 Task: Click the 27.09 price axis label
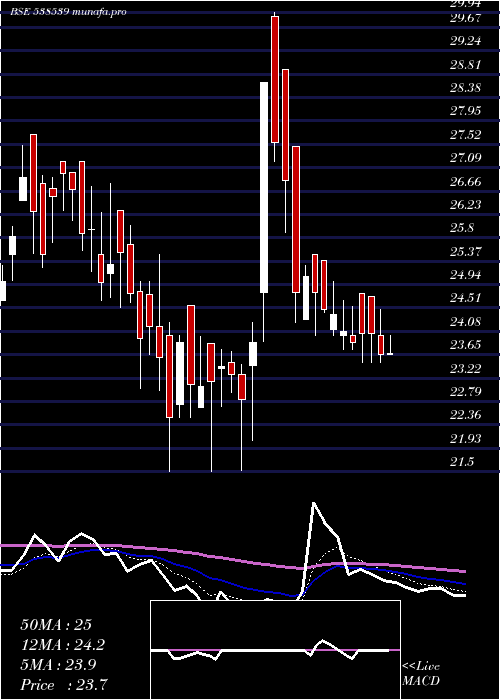pyautogui.click(x=466, y=158)
